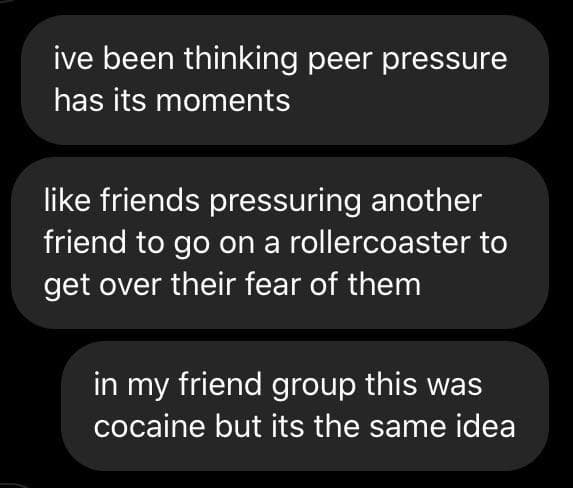Click the word "thinking" in the first message

tap(240, 60)
